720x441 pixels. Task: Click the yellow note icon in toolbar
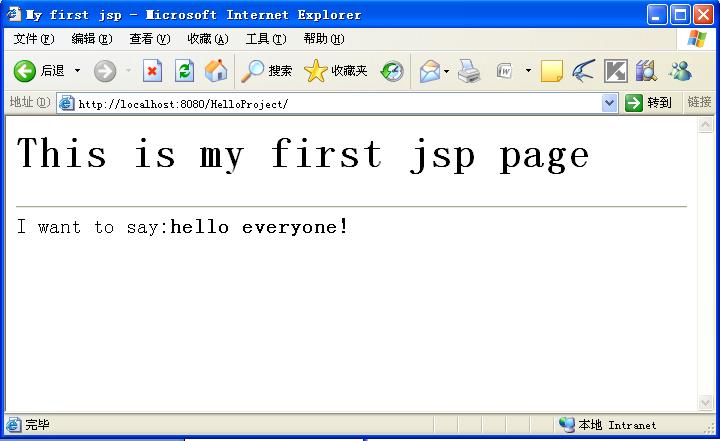[551, 71]
